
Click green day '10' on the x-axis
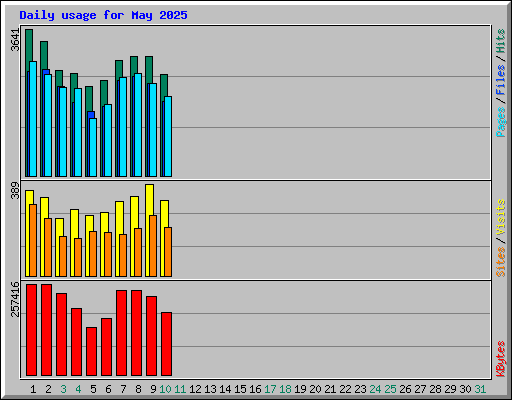tap(165, 389)
